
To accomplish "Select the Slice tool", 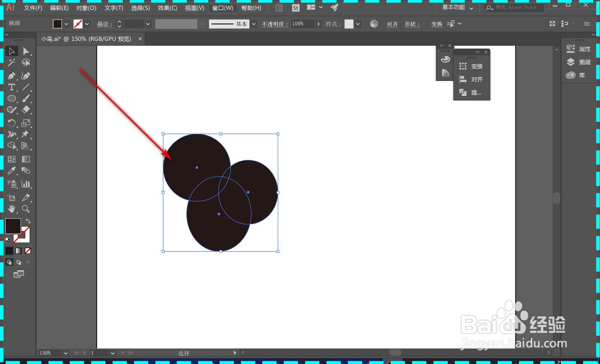I will click(x=26, y=198).
